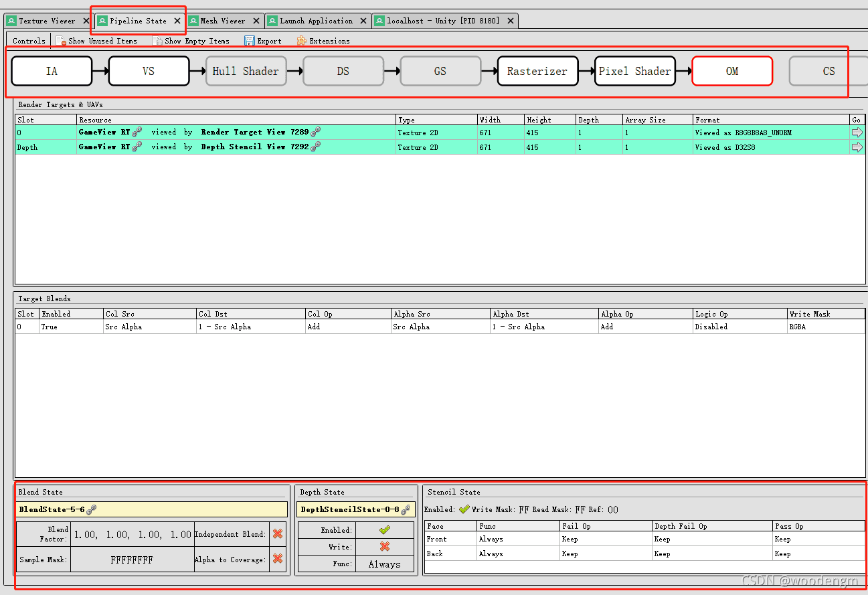Viewport: 868px width, 595px height.
Task: Click the Go arrow for render target slot 0
Action: coord(857,133)
